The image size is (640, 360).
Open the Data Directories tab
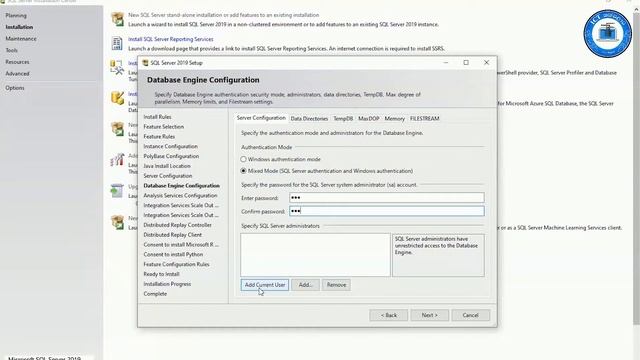309,118
